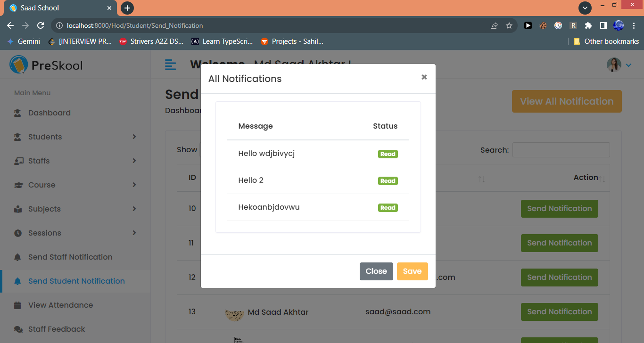The width and height of the screenshot is (644, 343).
Task: Click the browser reload button
Action: [x=41, y=25]
